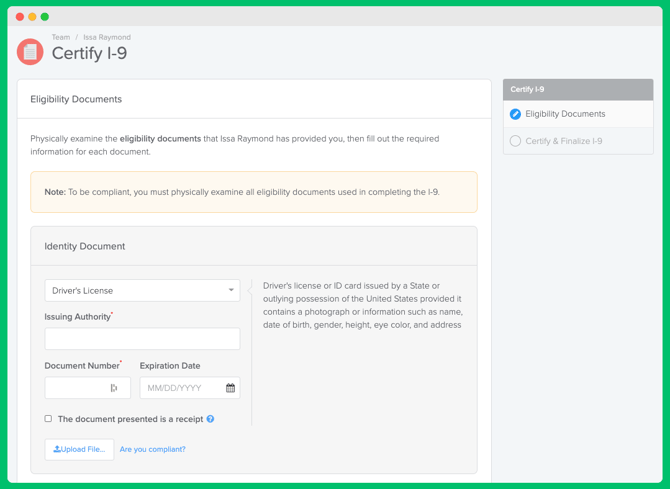This screenshot has width=670, height=489.
Task: Click the red document icon beside Certify I-9
Action: point(30,52)
